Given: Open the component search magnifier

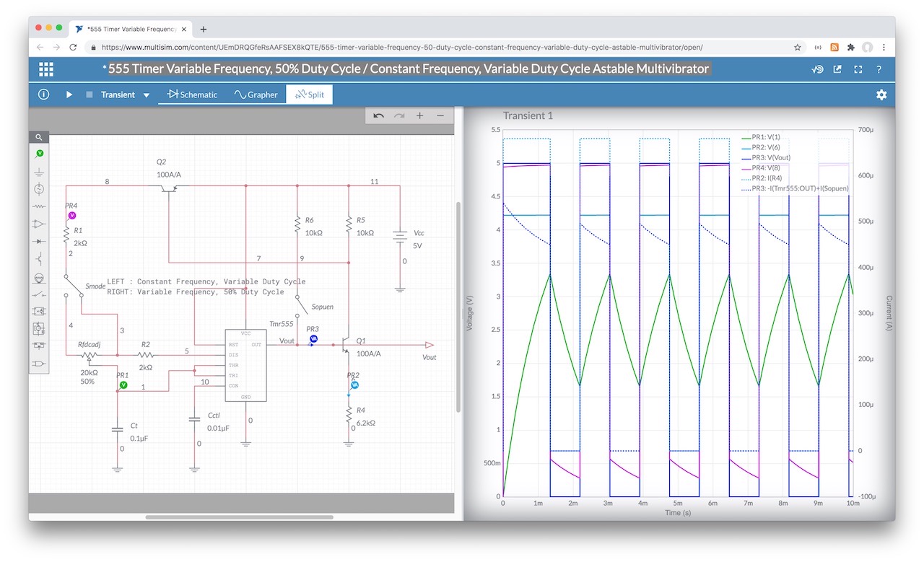Looking at the screenshot, I should (39, 137).
